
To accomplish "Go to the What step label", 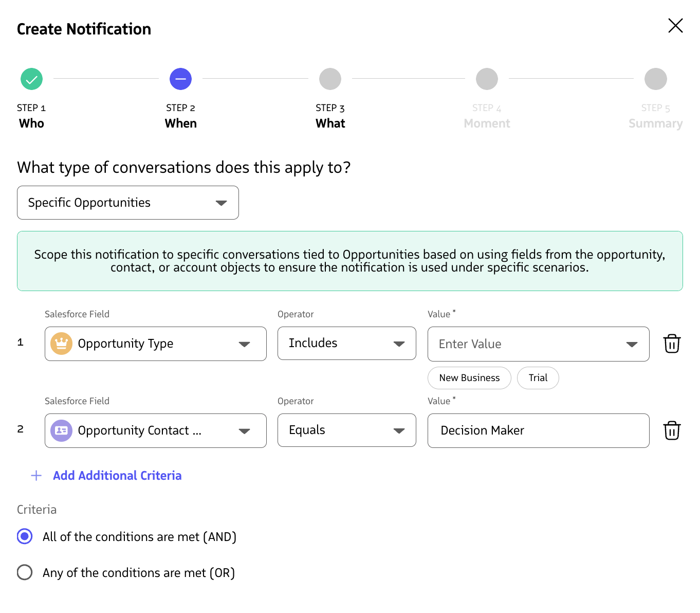I will coord(330,123).
